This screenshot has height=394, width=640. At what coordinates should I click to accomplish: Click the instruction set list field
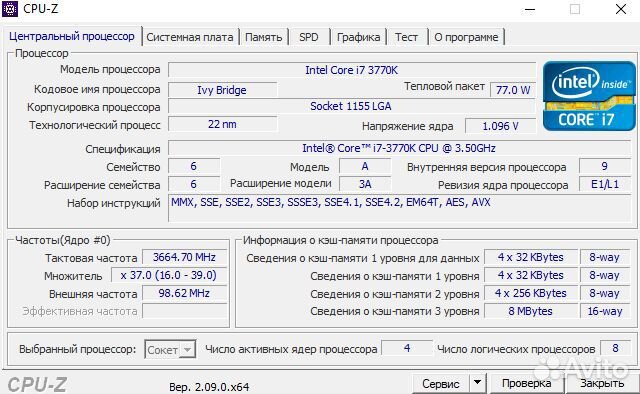tap(400, 208)
